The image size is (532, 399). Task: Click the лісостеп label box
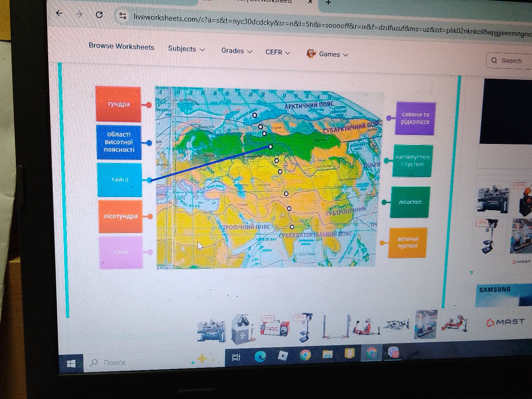pyautogui.click(x=410, y=202)
